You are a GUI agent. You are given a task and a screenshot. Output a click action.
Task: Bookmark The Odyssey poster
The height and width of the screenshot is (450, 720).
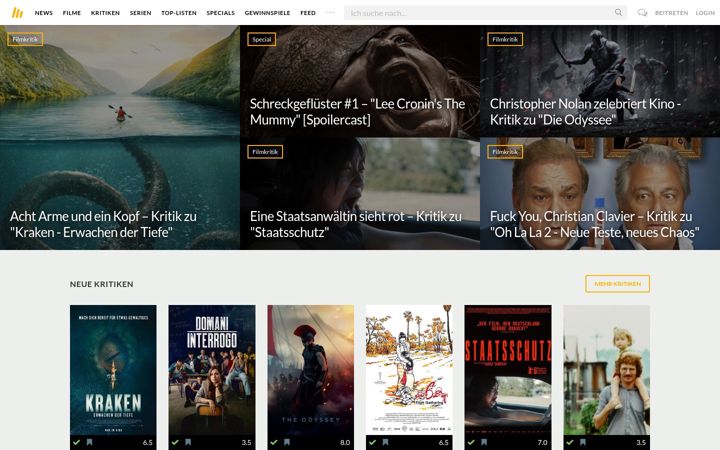point(287,442)
